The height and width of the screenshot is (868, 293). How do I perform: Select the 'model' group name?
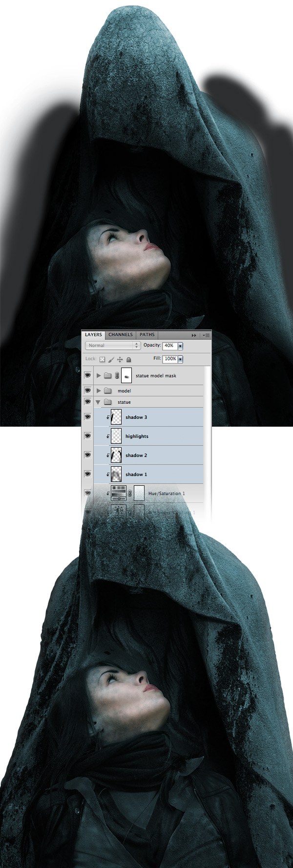tap(124, 391)
